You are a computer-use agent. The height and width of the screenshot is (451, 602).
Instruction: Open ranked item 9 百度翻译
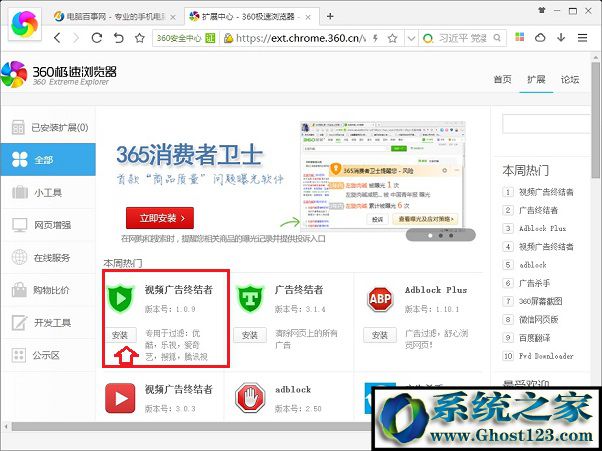[534, 338]
